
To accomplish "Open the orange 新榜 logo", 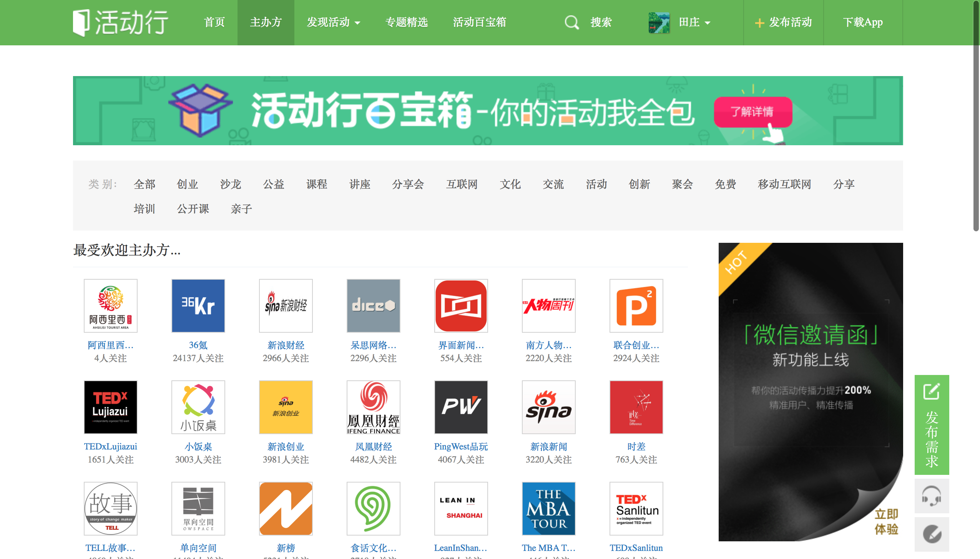I will [286, 509].
